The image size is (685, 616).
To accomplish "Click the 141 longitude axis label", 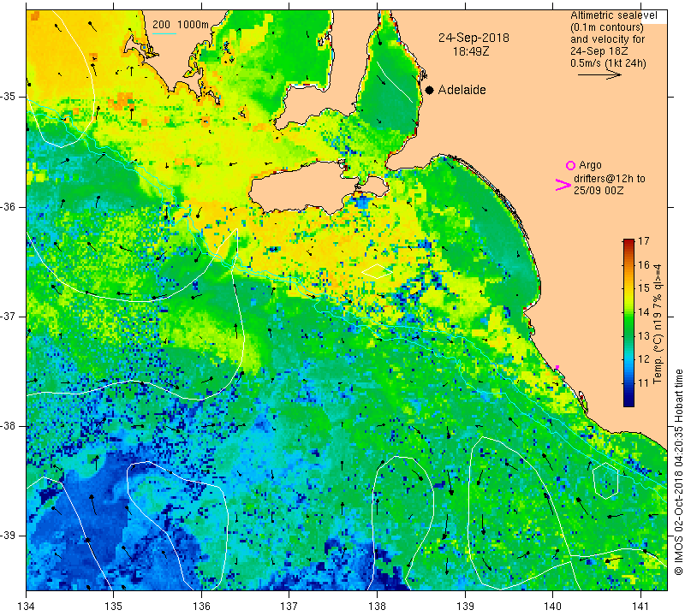I will [640, 606].
